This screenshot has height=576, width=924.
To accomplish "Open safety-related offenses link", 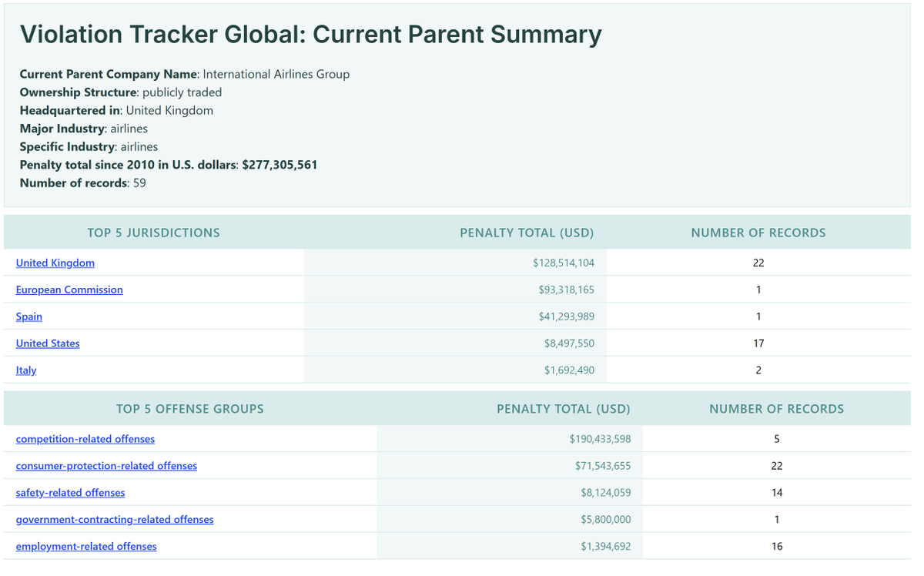I will tap(70, 493).
